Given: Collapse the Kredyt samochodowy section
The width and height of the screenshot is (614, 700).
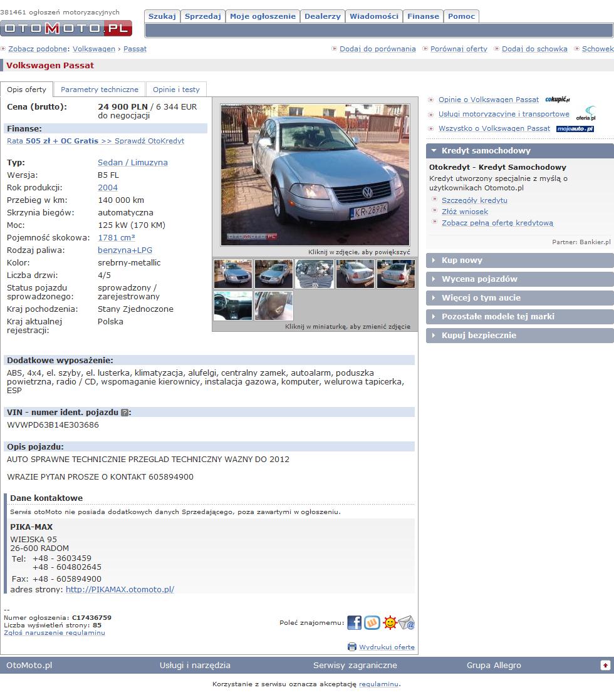Looking at the screenshot, I should click(x=520, y=150).
